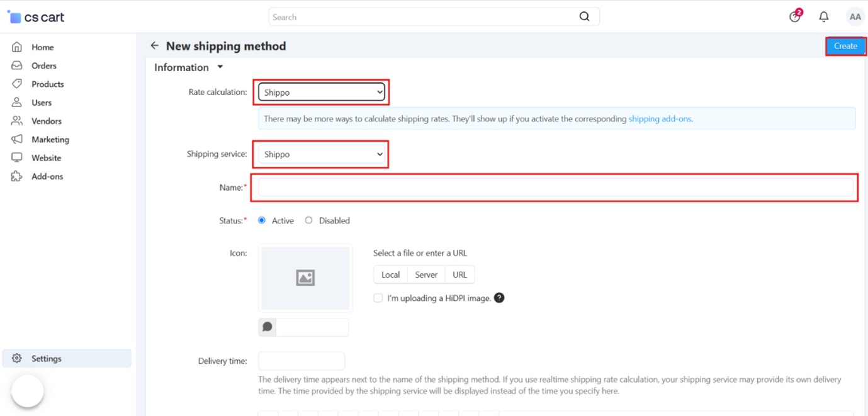This screenshot has width=868, height=416.
Task: Choose Server file upload button
Action: coord(426,275)
